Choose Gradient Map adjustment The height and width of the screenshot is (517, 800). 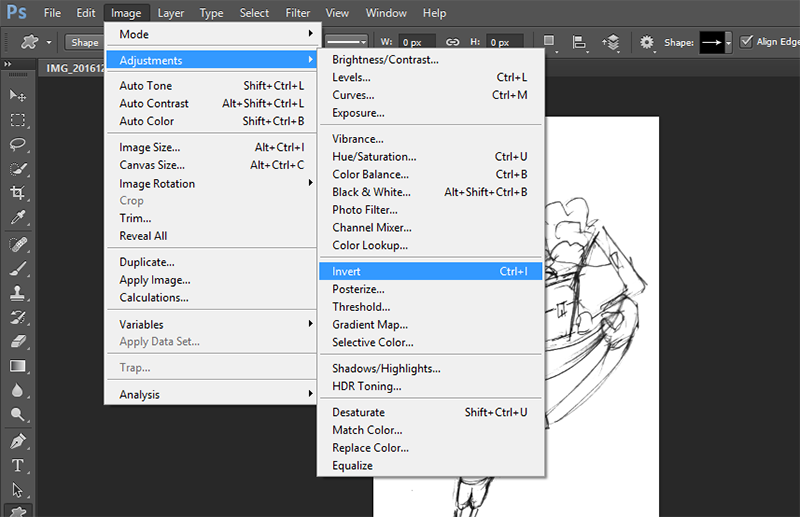pos(431,325)
